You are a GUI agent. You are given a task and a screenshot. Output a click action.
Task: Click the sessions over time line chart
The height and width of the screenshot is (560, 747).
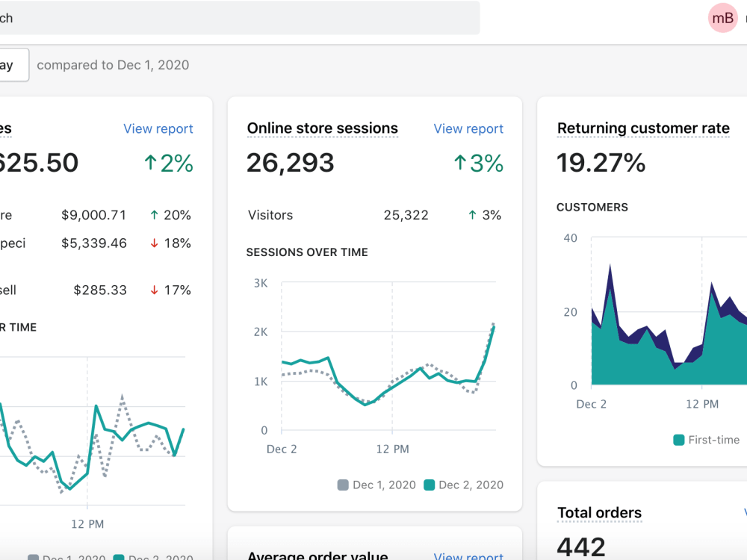click(388, 357)
